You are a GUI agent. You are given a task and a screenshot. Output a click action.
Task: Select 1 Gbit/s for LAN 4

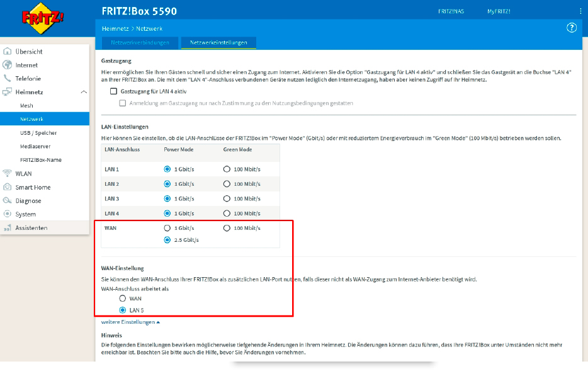[x=167, y=213]
